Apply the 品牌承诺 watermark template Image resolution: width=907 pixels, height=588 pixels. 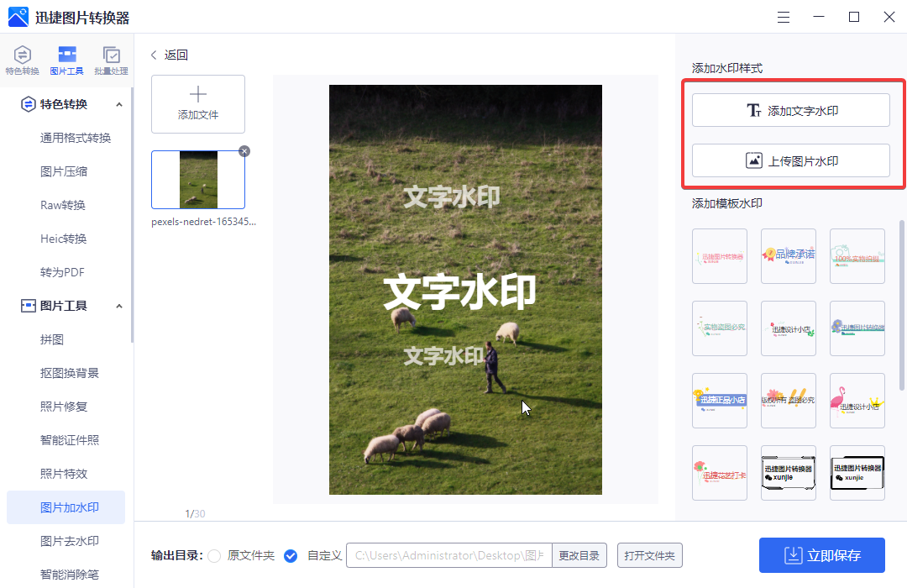click(788, 256)
